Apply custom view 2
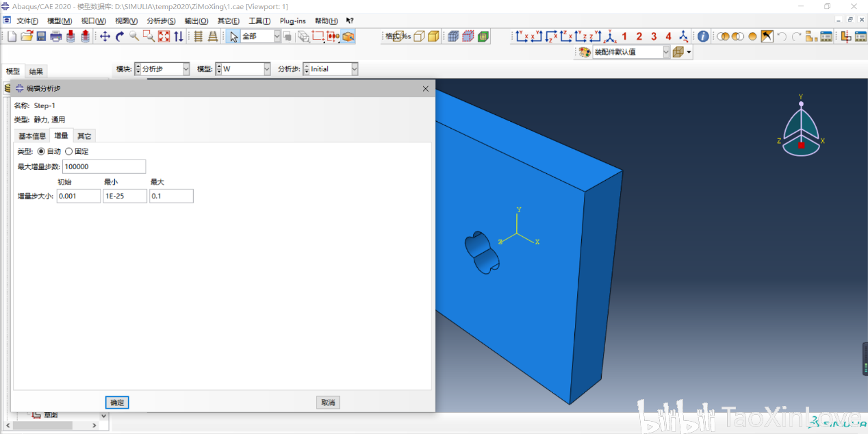The width and height of the screenshot is (868, 434). click(x=639, y=36)
